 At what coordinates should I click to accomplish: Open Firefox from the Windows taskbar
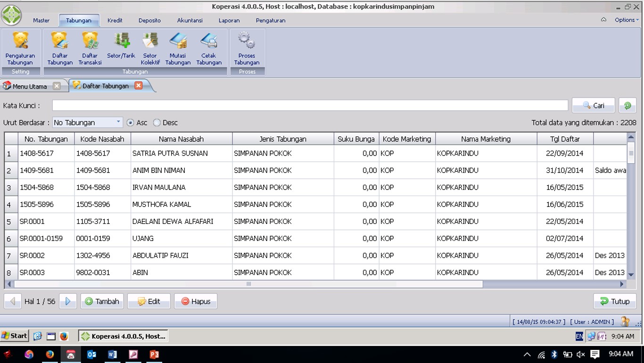coord(50,354)
